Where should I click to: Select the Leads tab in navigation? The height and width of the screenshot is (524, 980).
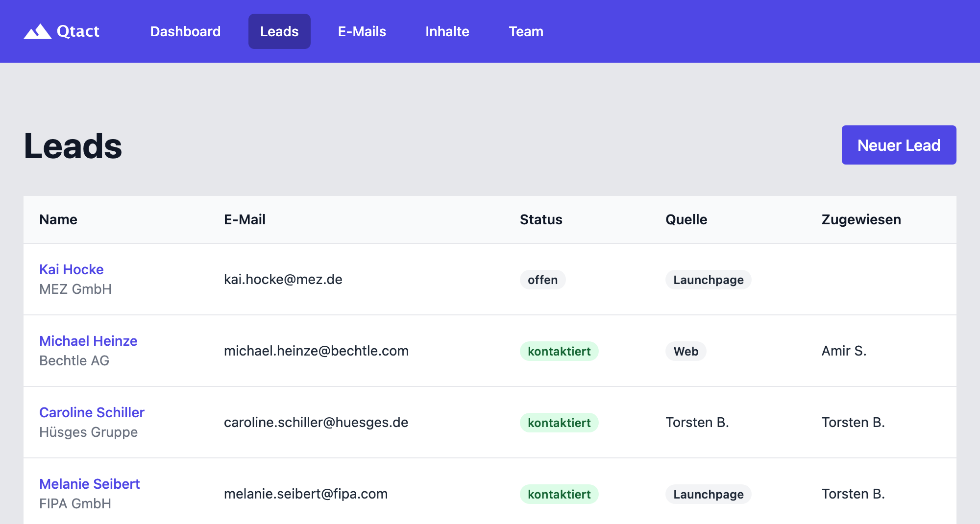[x=279, y=31]
